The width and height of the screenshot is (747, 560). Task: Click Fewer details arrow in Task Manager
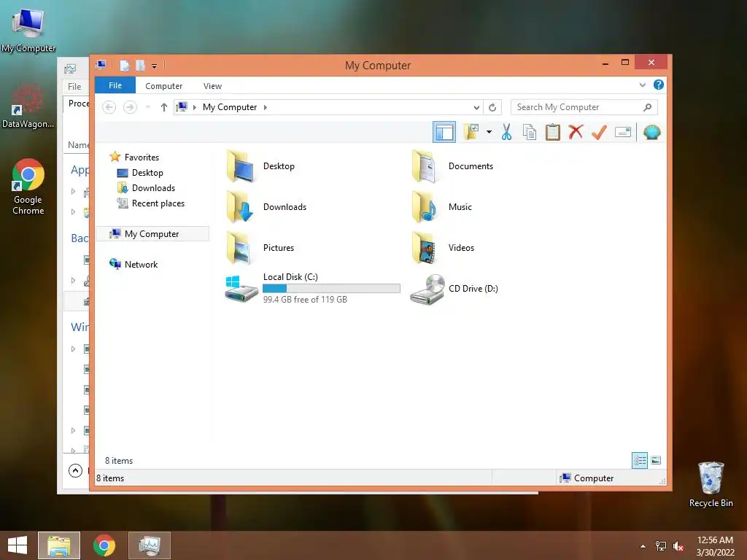point(75,470)
